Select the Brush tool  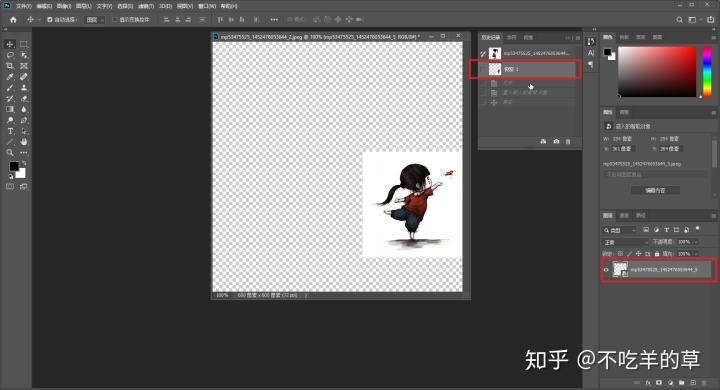tap(10, 88)
